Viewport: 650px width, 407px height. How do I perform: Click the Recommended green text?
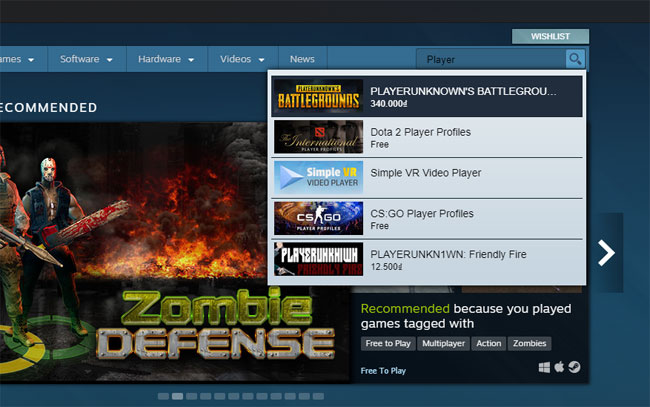coord(405,309)
